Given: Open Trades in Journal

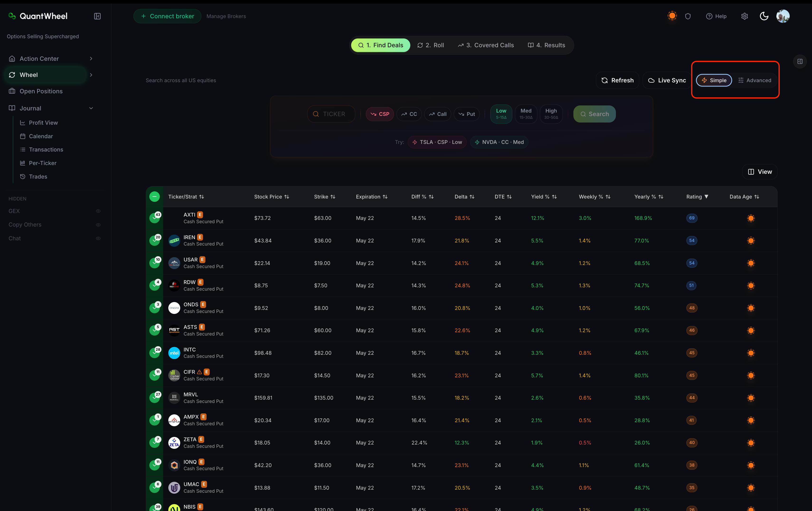Looking at the screenshot, I should click(38, 176).
